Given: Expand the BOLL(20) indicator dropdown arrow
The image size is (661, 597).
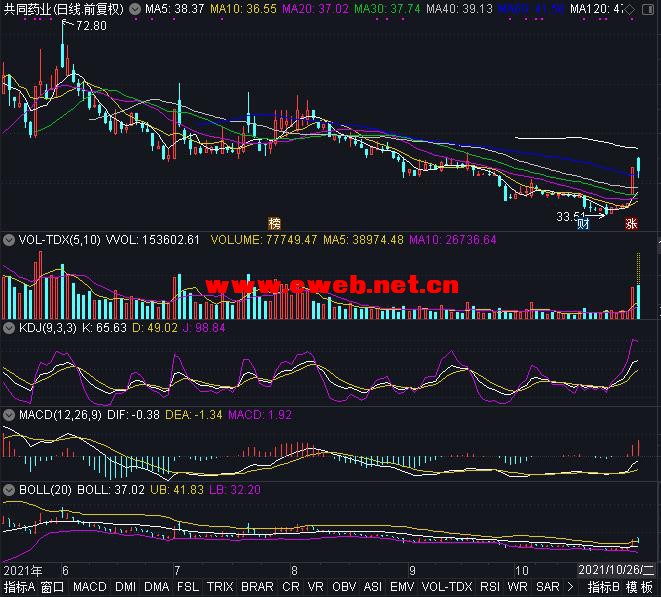Looking at the screenshot, I should tap(10, 491).
